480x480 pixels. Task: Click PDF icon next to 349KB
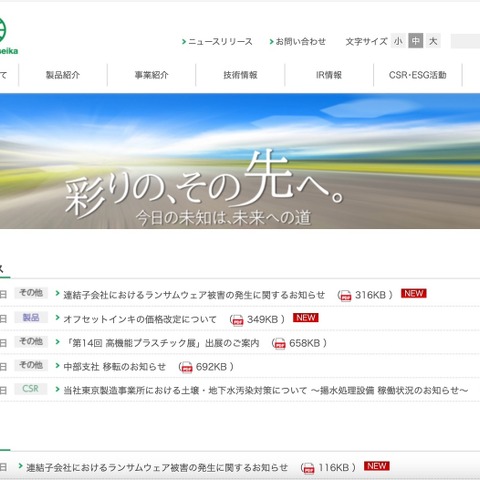[237, 320]
